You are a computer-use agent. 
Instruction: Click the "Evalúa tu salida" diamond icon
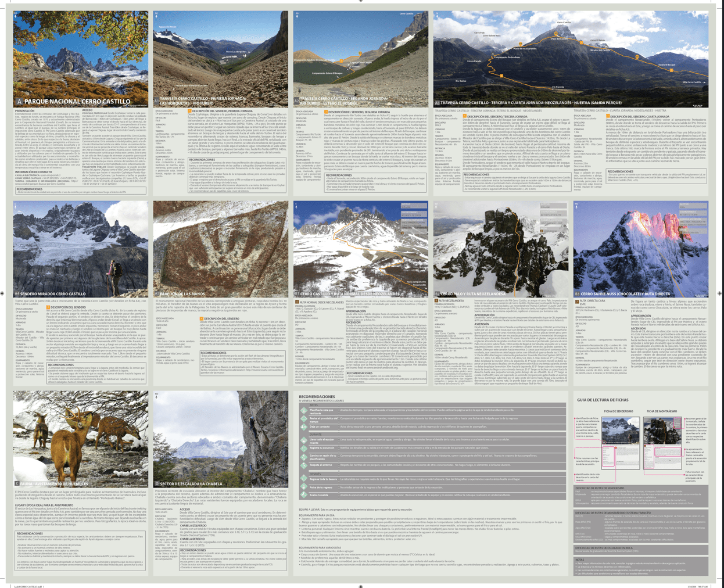point(303,496)
